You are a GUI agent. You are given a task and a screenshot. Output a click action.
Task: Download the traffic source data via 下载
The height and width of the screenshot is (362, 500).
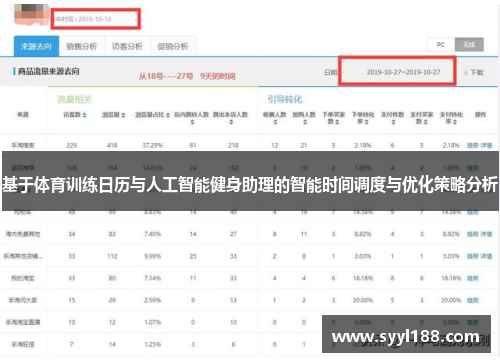[473, 72]
